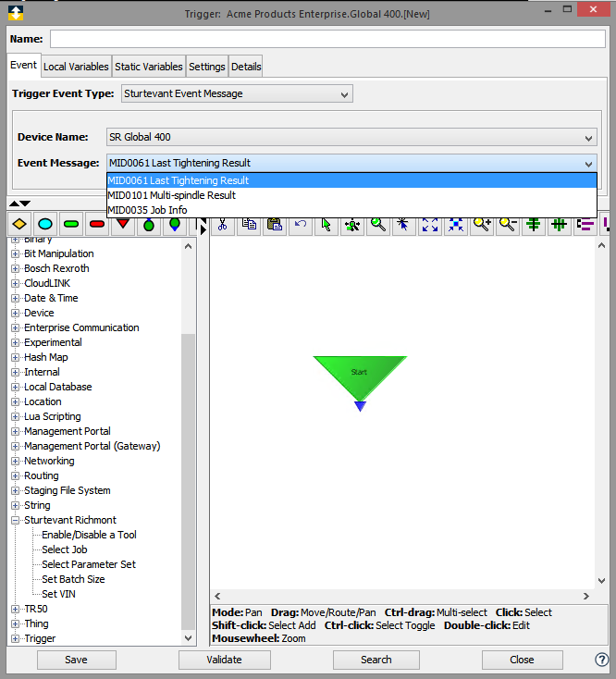Expand the Bit Manipulation tree node
The image size is (616, 679).
15,253
